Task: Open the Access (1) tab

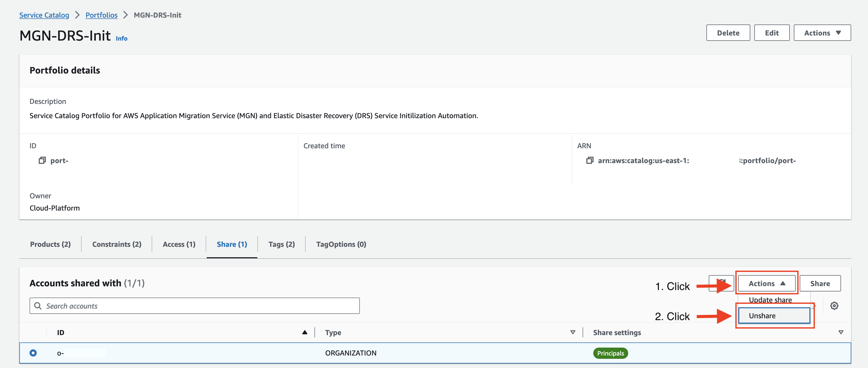Action: pos(179,244)
